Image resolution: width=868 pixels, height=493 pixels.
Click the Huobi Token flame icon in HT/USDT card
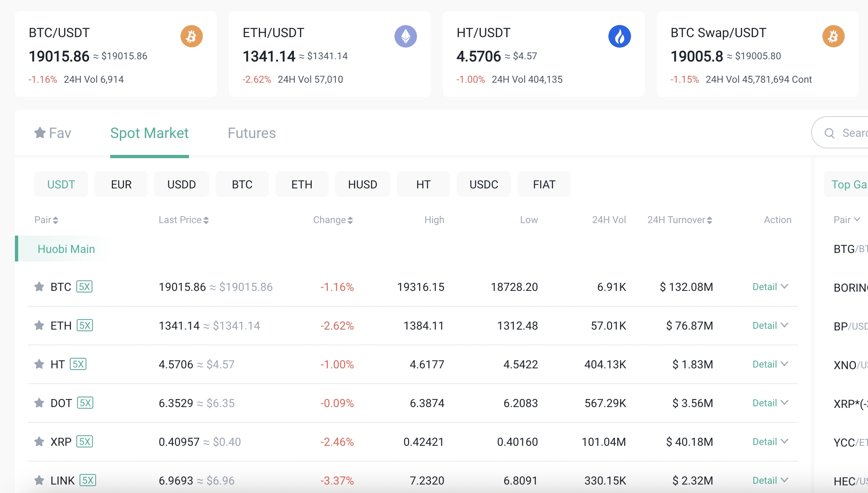pos(619,36)
